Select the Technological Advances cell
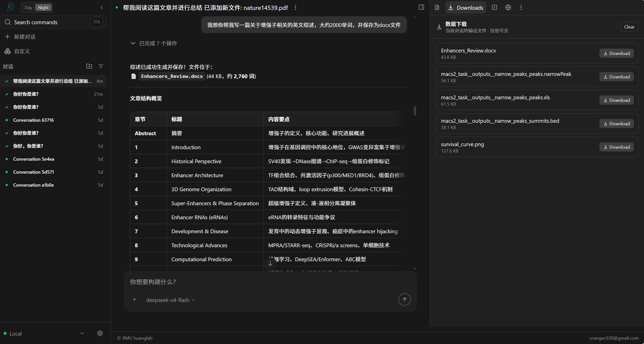 215,245
